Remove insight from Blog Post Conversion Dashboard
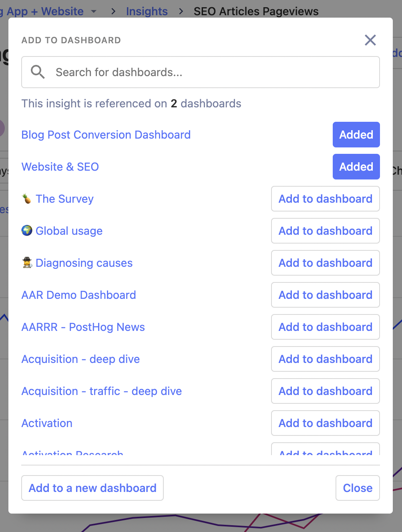This screenshot has height=532, width=402. pos(356,135)
